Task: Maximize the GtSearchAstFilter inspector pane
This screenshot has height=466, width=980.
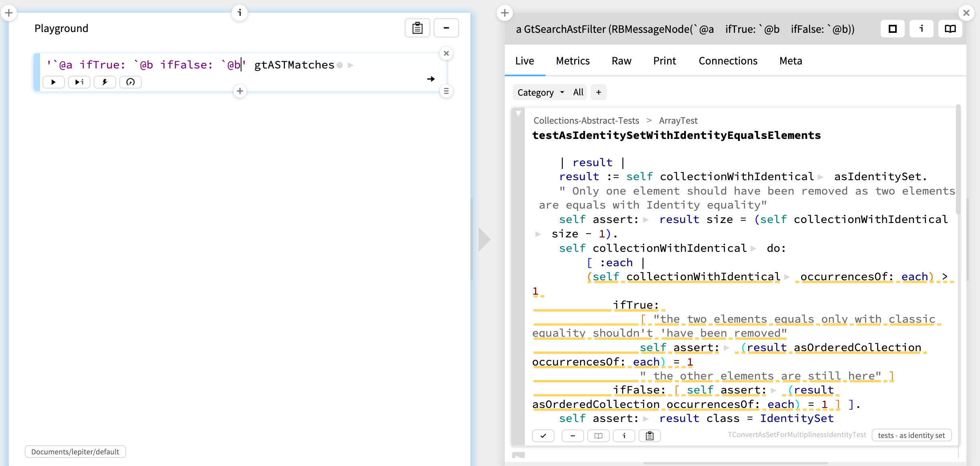Action: (892, 28)
